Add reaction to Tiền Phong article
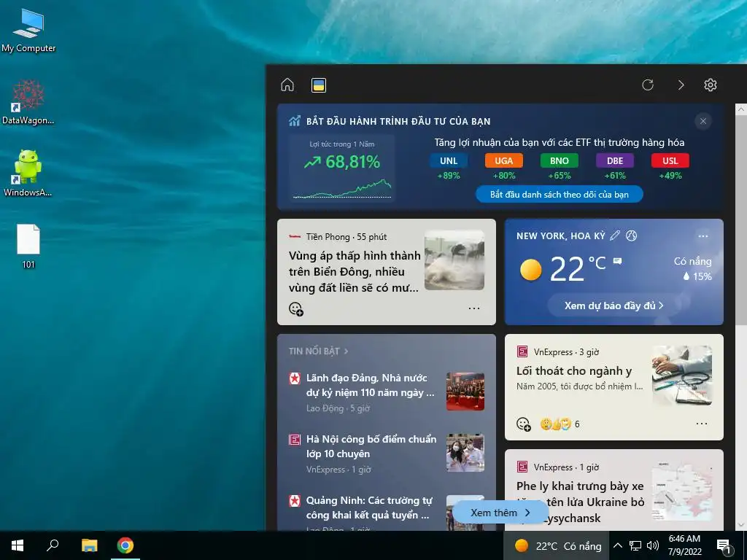 pyautogui.click(x=296, y=308)
